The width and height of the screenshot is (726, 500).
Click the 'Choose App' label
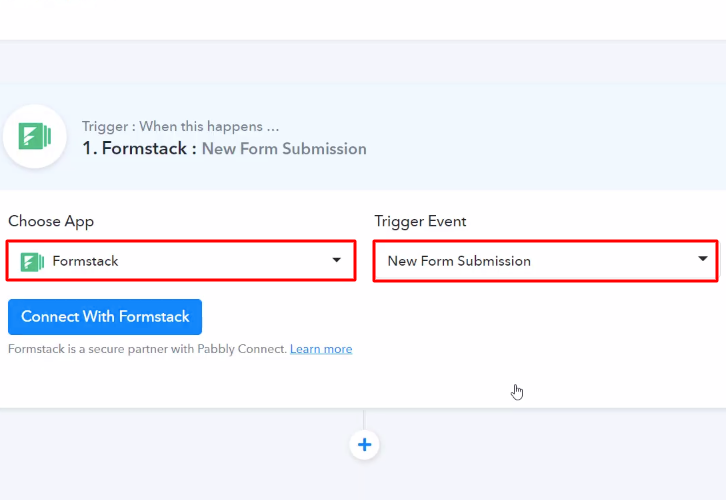coord(51,221)
